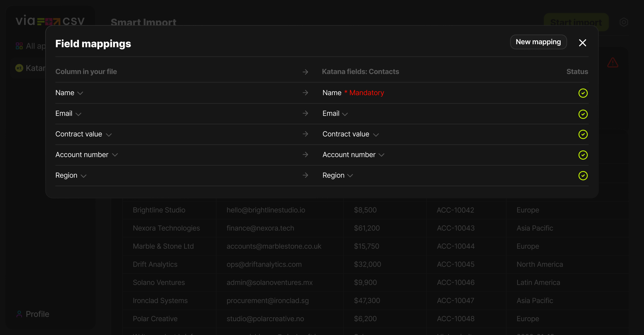Open the Contract value file column dropdown
Screen dimensions: 644x335
[x=83, y=134]
